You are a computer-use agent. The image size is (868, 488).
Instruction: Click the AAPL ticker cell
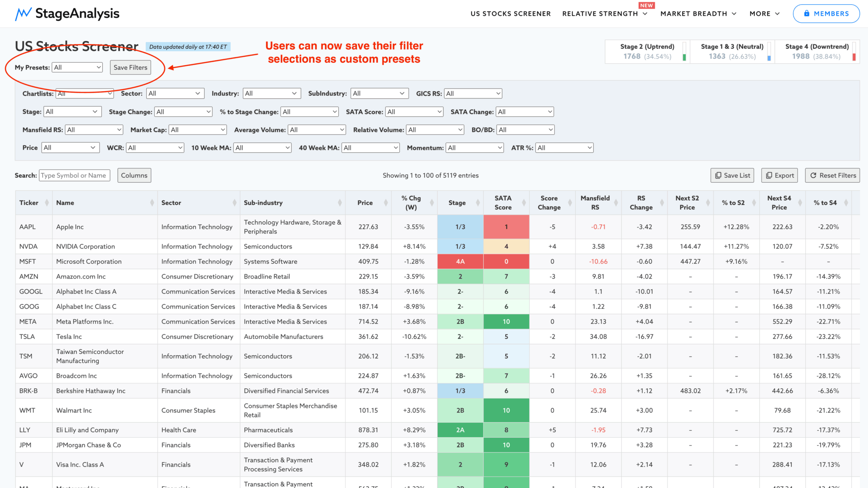[x=34, y=227]
